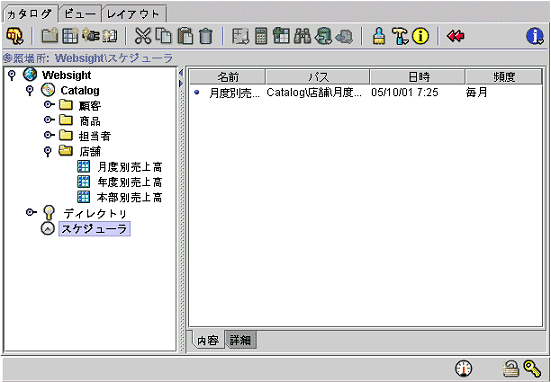Image resolution: width=551 pixels, height=382 pixels.
Task: Click the scissors cut icon
Action: pyautogui.click(x=143, y=36)
